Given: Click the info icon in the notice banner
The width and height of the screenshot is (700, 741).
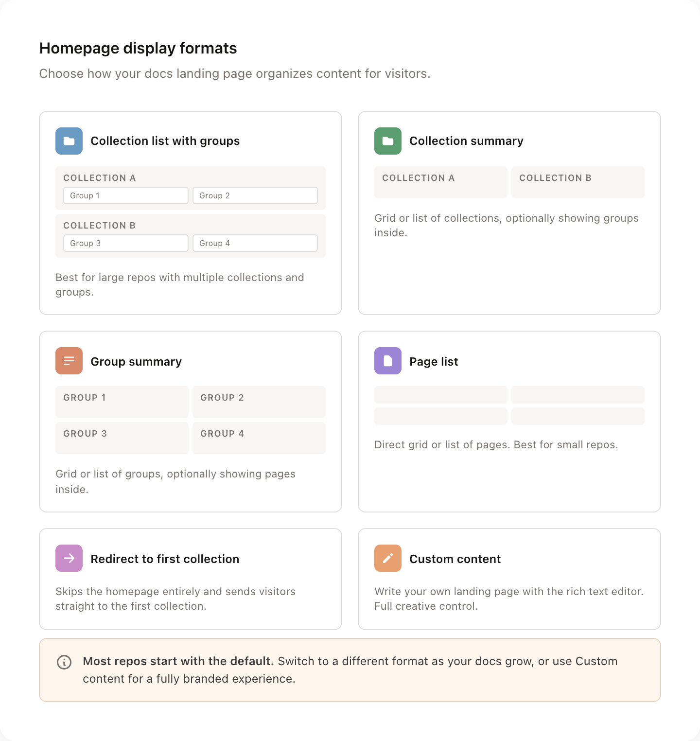Looking at the screenshot, I should (64, 661).
